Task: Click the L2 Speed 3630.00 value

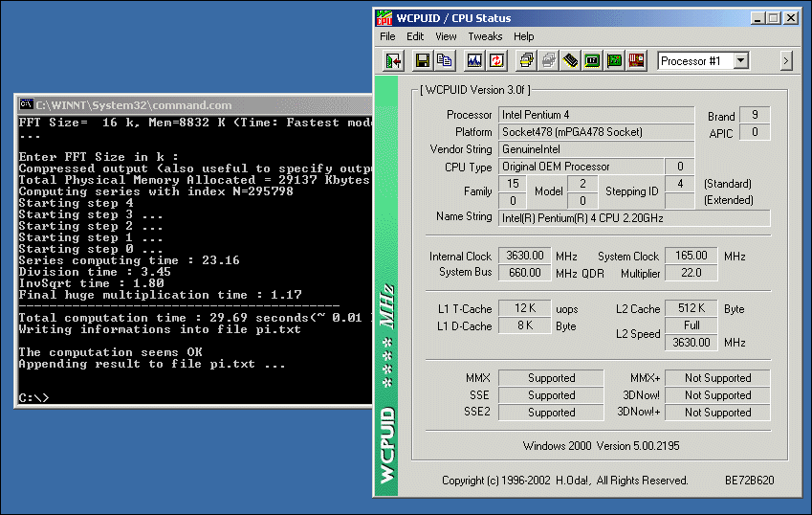Action: tap(691, 343)
